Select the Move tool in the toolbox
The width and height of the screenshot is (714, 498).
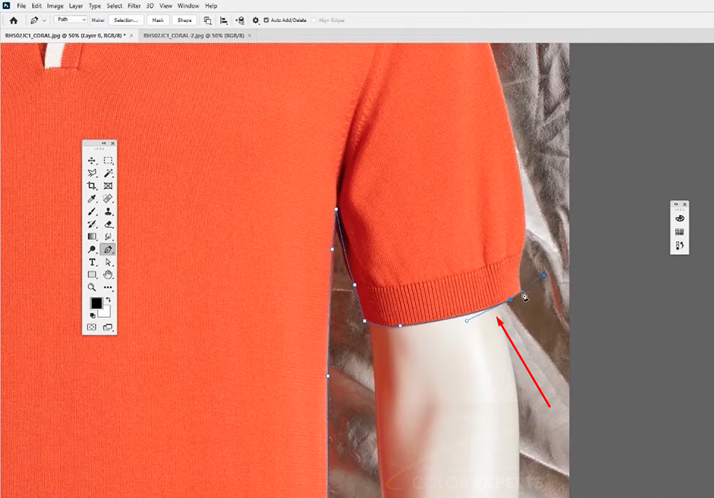coord(92,160)
